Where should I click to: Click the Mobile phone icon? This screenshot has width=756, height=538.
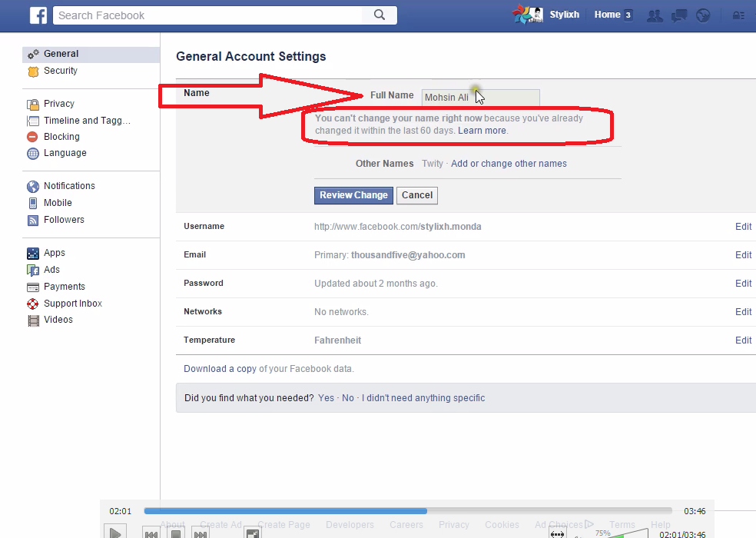pos(33,203)
